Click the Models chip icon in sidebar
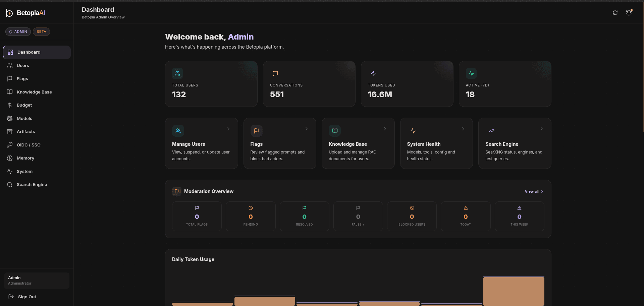This screenshot has width=644, height=306. [10, 118]
